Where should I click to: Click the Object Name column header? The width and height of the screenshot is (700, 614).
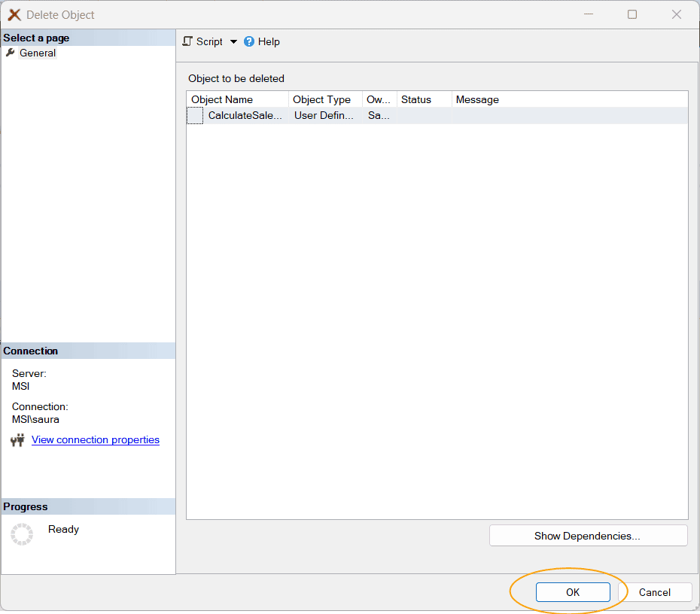click(221, 99)
